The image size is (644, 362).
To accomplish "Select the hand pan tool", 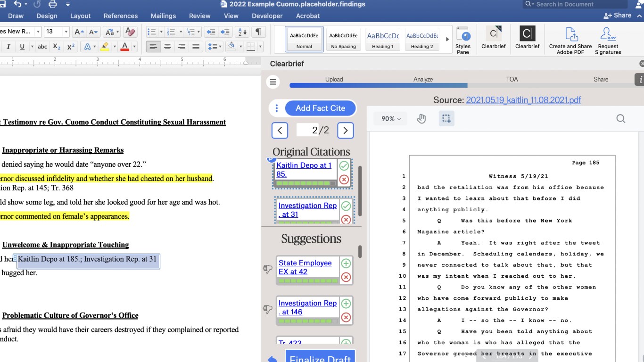I will (x=421, y=119).
